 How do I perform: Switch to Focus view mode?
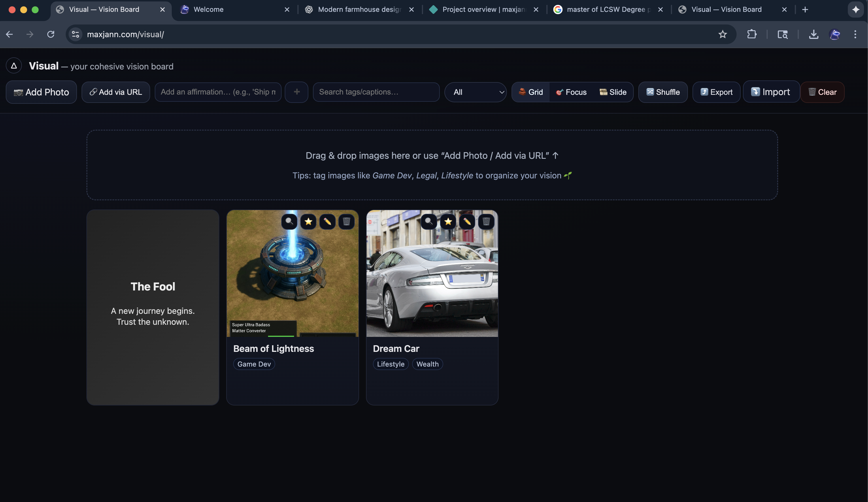571,92
